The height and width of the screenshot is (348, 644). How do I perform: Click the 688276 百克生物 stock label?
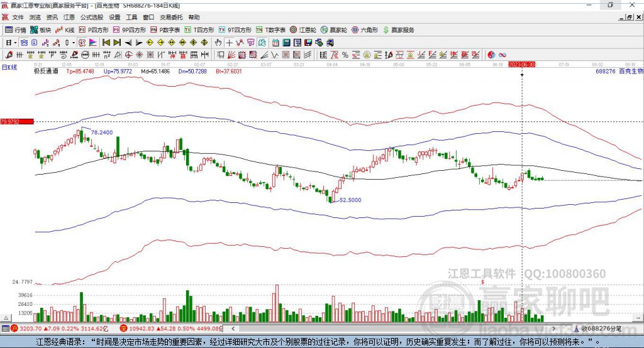tap(619, 72)
